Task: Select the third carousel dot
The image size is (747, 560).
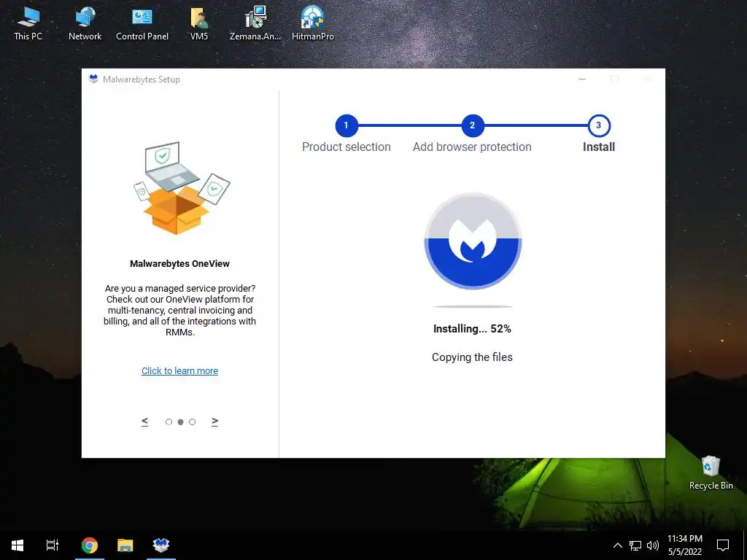Action: [192, 422]
